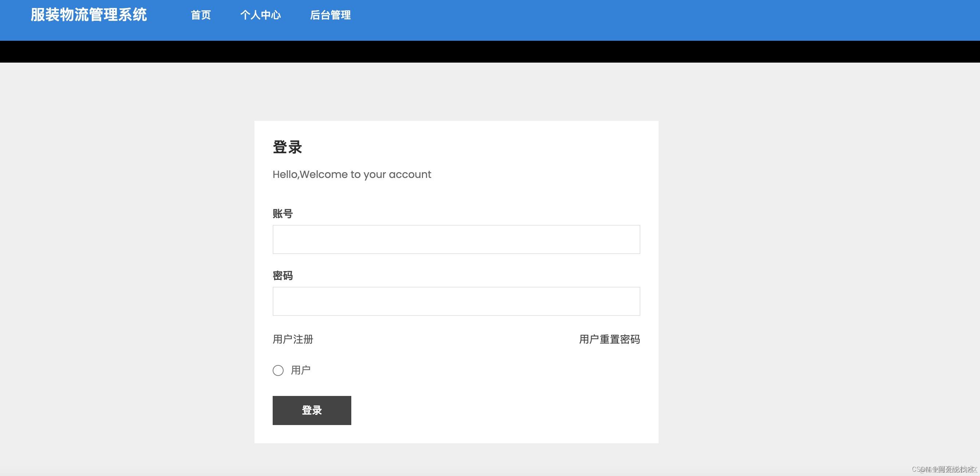Focus the 密码 input field
Screen dimensions: 980x476
coord(456,301)
